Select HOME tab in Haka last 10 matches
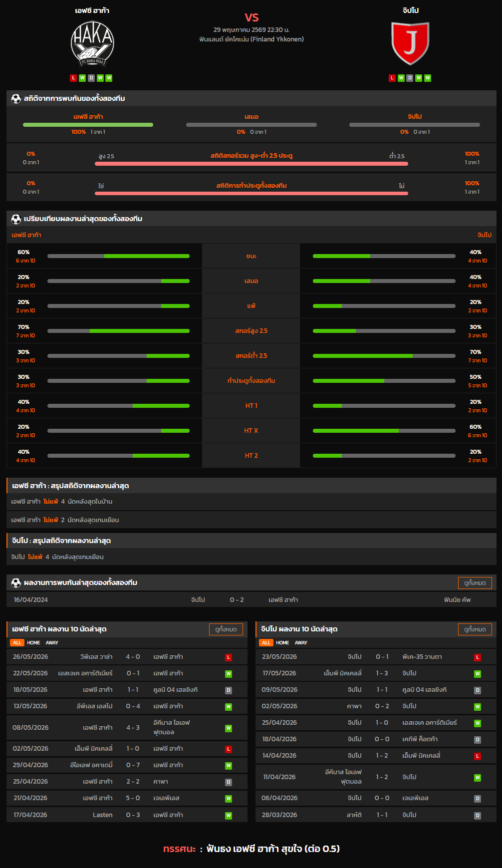Screen dimensions: 502x868 (33, 643)
